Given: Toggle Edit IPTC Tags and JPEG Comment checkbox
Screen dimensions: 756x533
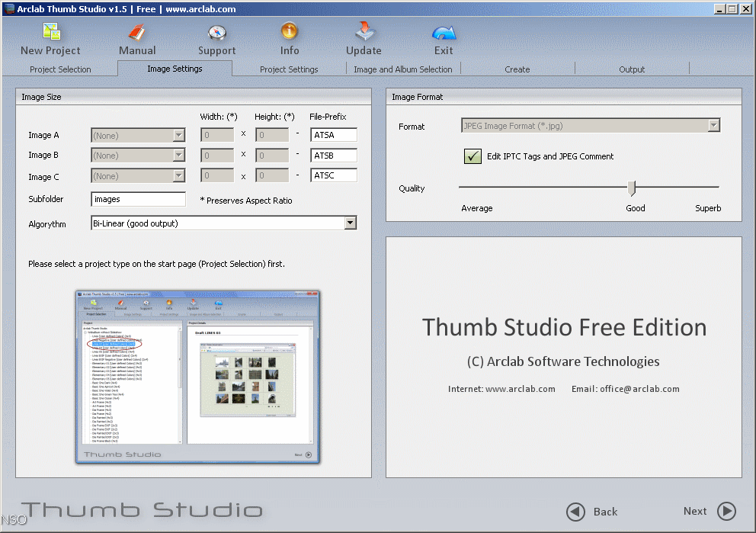Looking at the screenshot, I should point(472,156).
